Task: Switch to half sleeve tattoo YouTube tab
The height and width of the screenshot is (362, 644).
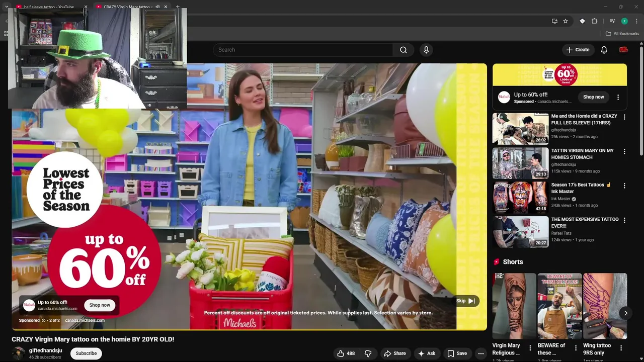Action: [x=49, y=7]
